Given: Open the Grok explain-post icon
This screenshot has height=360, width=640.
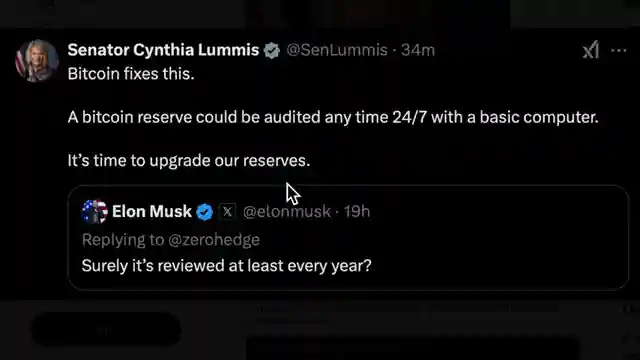Looking at the screenshot, I should point(591,50).
